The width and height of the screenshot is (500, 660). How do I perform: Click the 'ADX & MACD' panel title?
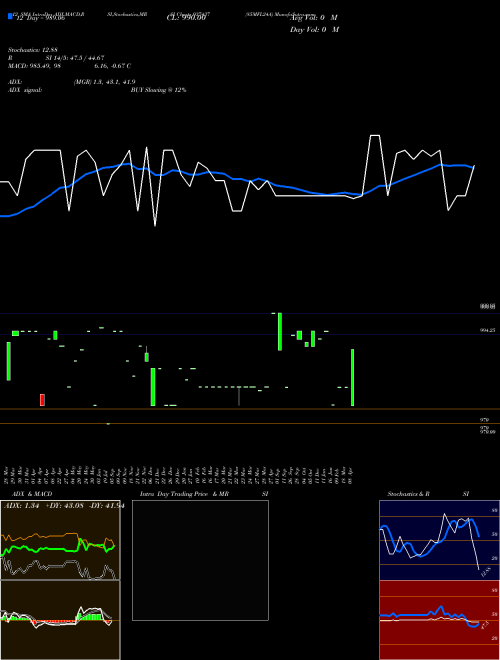coord(32,494)
